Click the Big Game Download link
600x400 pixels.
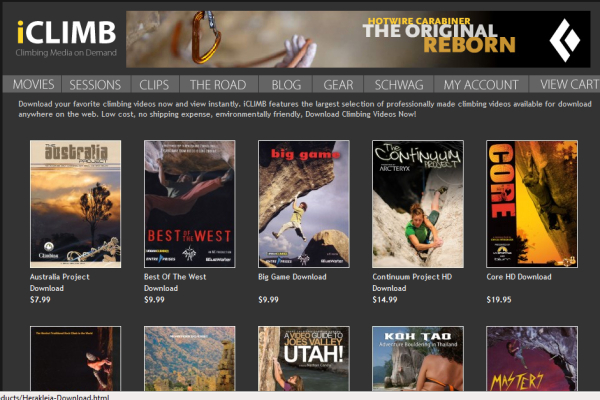(292, 277)
